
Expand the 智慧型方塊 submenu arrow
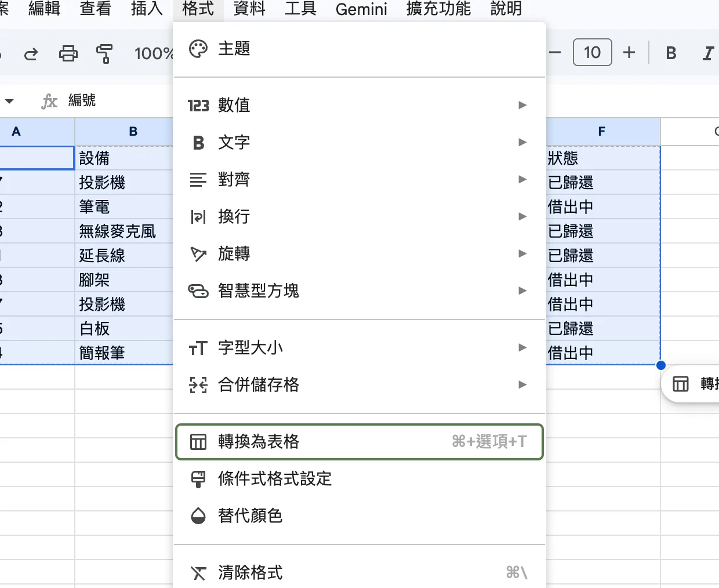[x=522, y=291]
